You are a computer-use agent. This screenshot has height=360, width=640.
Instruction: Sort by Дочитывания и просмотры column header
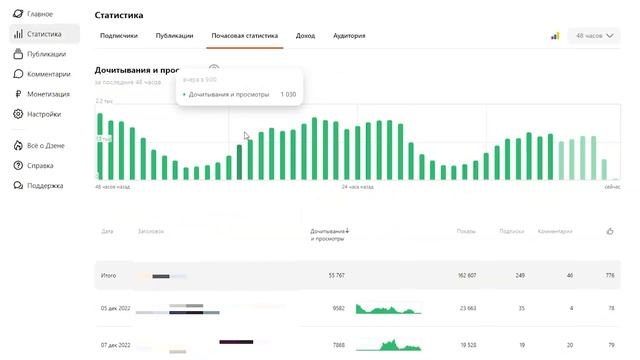click(x=329, y=235)
